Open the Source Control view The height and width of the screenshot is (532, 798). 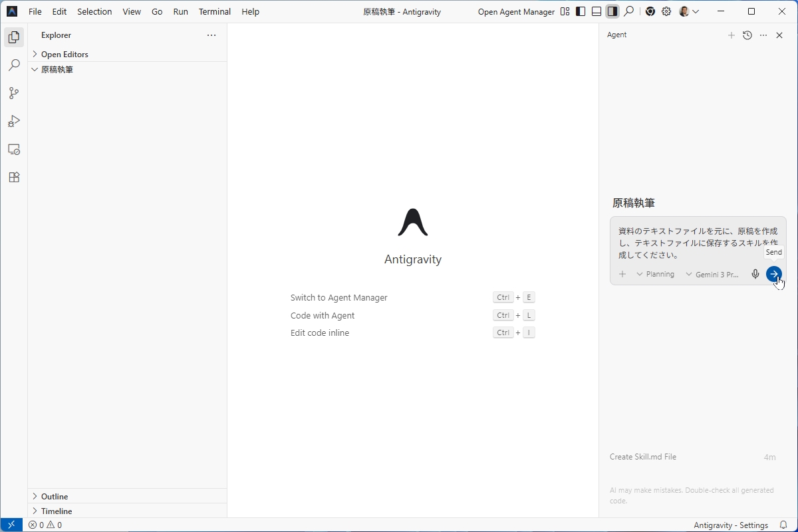tap(14, 93)
